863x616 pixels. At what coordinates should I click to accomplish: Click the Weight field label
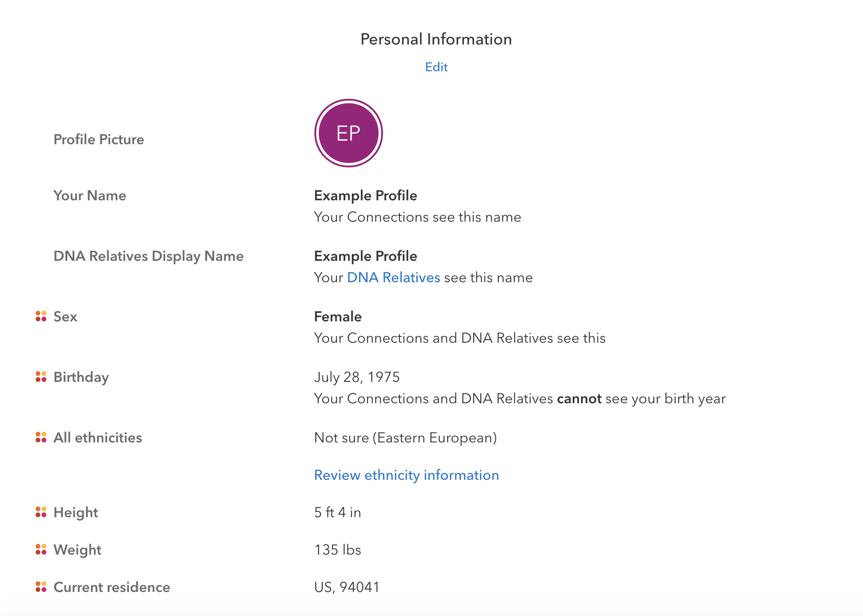[x=77, y=550]
